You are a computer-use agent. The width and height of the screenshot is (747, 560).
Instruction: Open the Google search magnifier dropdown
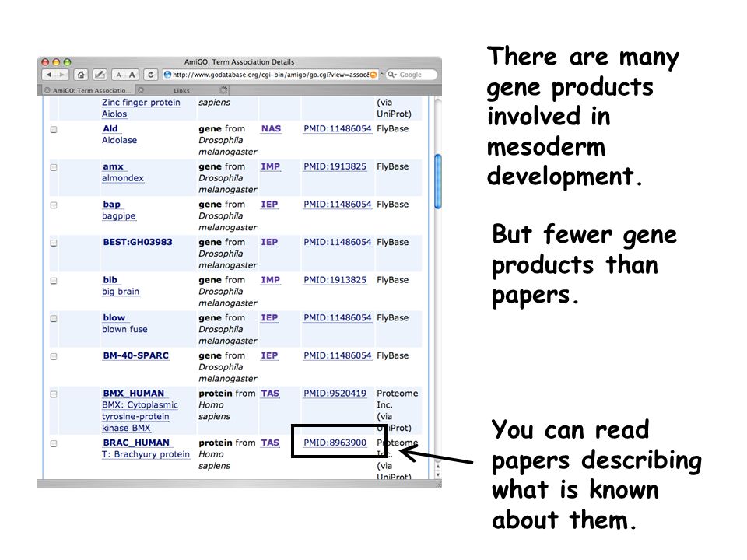click(391, 75)
